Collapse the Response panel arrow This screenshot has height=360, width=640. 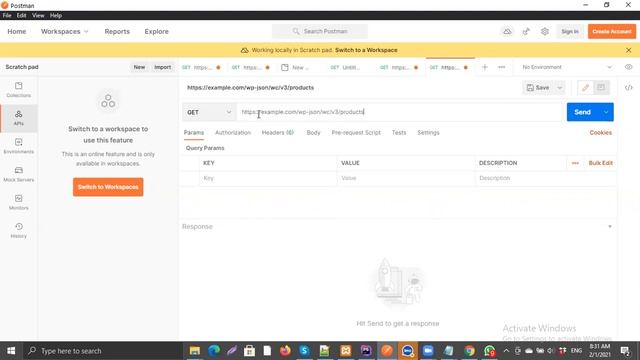click(610, 227)
